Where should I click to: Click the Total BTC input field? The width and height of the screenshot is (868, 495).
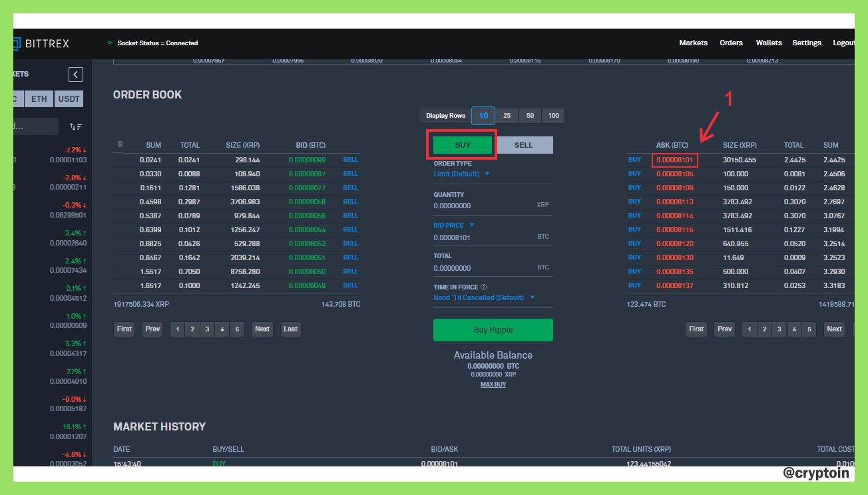coord(493,268)
